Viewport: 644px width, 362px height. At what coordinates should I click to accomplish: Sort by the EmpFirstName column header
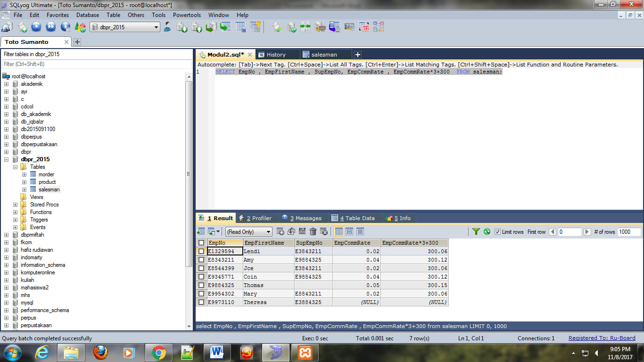(268, 243)
